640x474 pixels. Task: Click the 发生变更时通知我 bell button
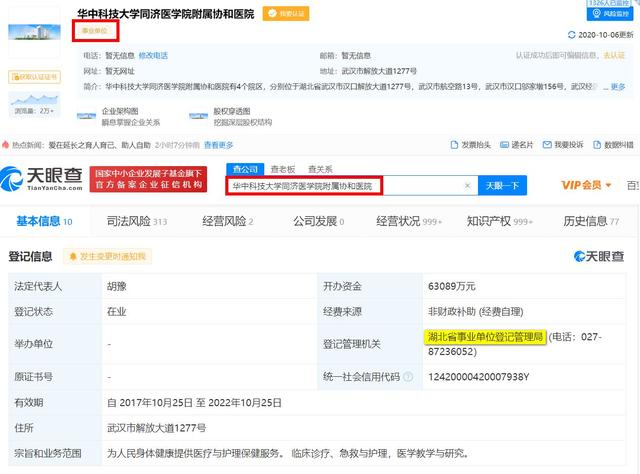107,256
